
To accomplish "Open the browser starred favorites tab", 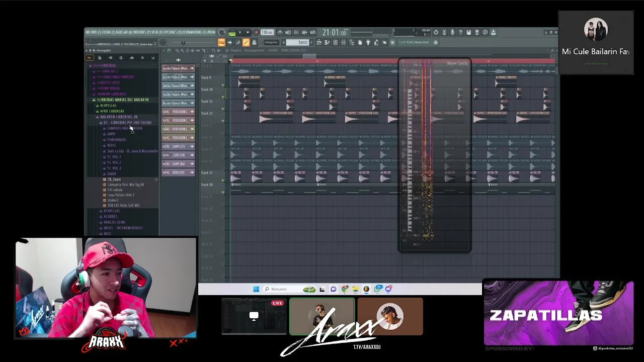I will click(x=142, y=57).
